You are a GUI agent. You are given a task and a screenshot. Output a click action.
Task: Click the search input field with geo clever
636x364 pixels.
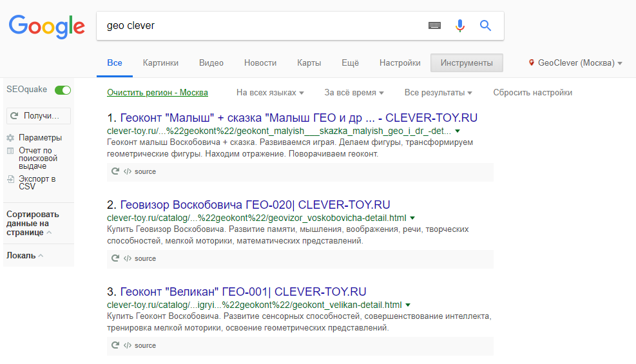[x=258, y=26]
